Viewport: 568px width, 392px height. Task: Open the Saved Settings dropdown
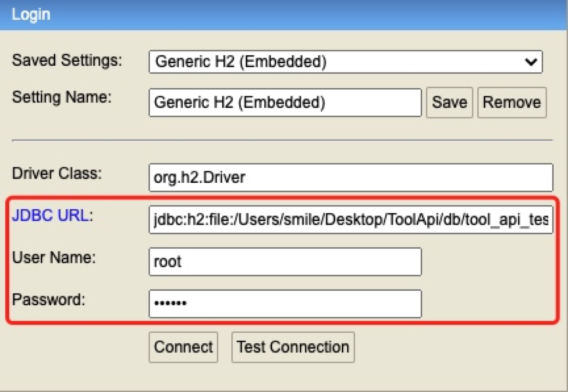click(345, 62)
